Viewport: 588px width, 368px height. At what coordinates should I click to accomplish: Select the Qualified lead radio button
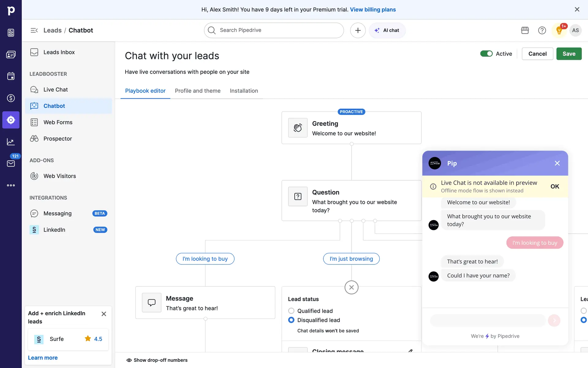[x=291, y=311]
